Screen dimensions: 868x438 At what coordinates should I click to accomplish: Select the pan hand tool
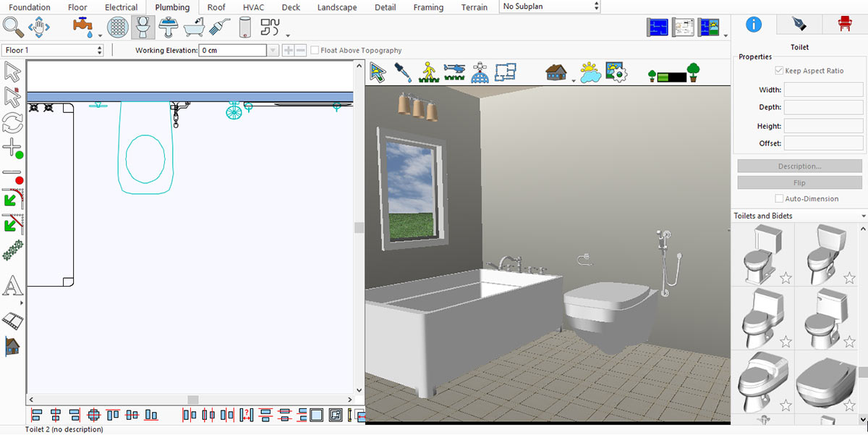(38, 28)
